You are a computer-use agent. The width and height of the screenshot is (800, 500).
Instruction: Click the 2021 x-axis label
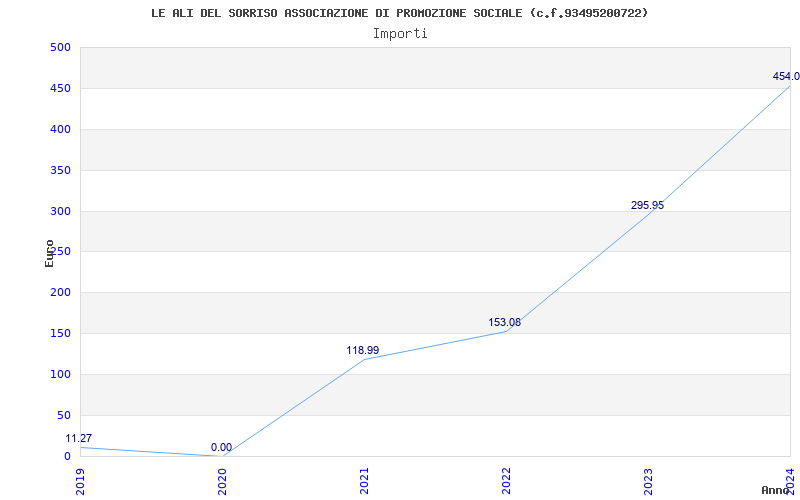tap(364, 481)
